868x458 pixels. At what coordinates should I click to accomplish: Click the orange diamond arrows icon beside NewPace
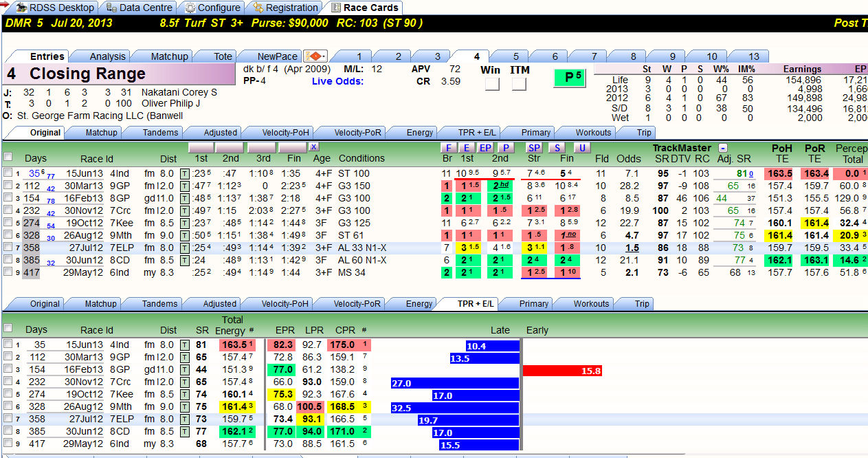316,56
